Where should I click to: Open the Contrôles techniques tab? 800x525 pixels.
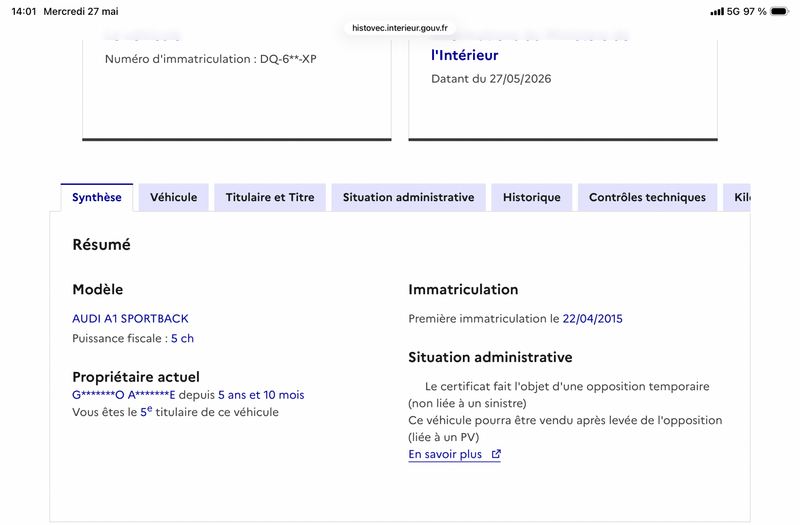tap(647, 197)
